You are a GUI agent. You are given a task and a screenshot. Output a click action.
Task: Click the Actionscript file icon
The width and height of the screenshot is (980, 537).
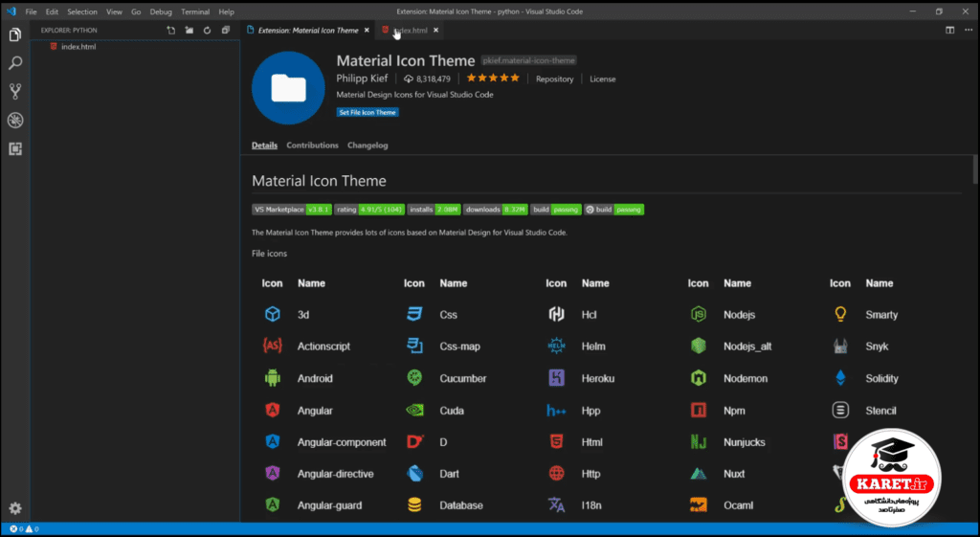tap(273, 346)
